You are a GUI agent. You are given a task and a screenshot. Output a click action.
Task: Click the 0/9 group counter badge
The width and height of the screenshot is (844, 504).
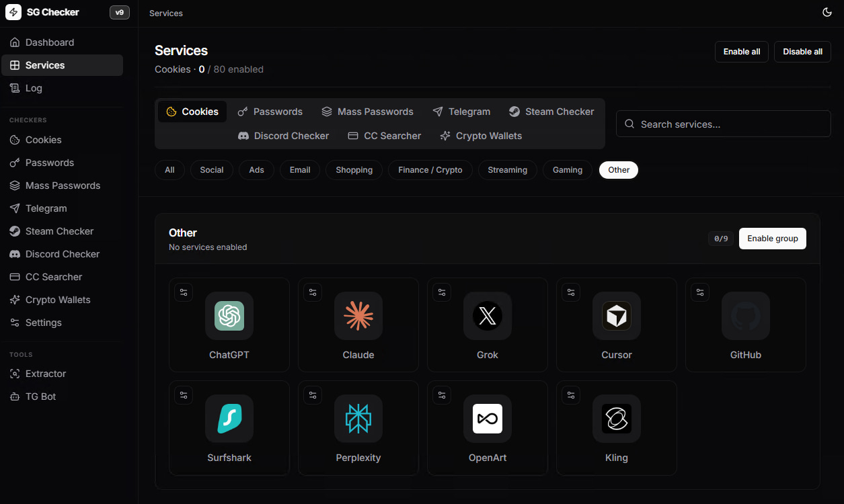coord(721,239)
